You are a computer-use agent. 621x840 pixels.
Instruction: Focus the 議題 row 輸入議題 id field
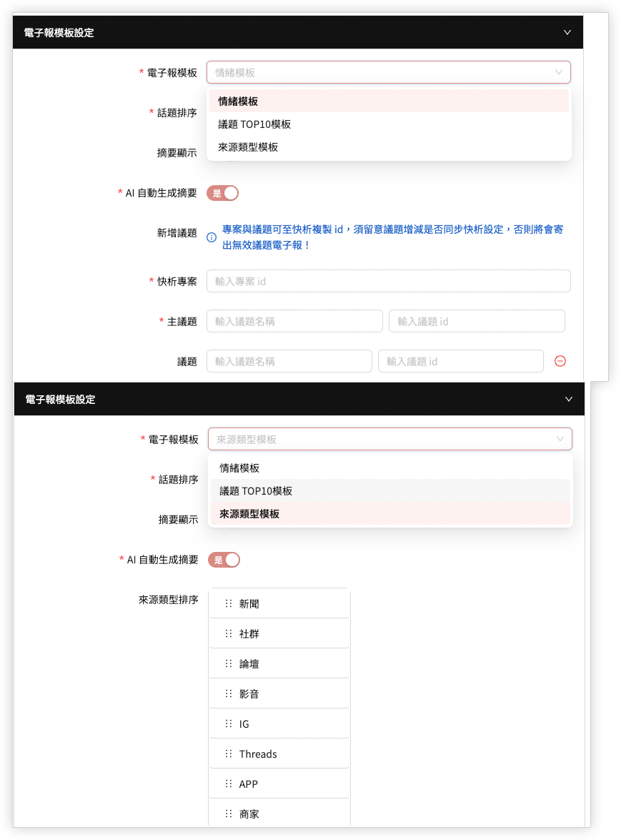461,362
